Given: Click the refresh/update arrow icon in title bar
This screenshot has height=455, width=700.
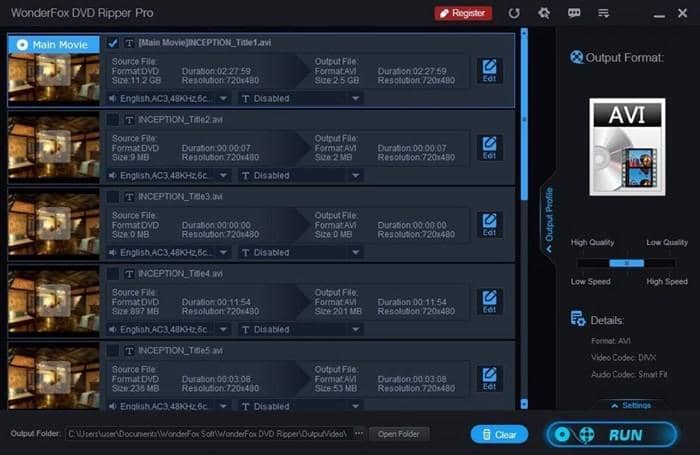Looking at the screenshot, I should 514,13.
